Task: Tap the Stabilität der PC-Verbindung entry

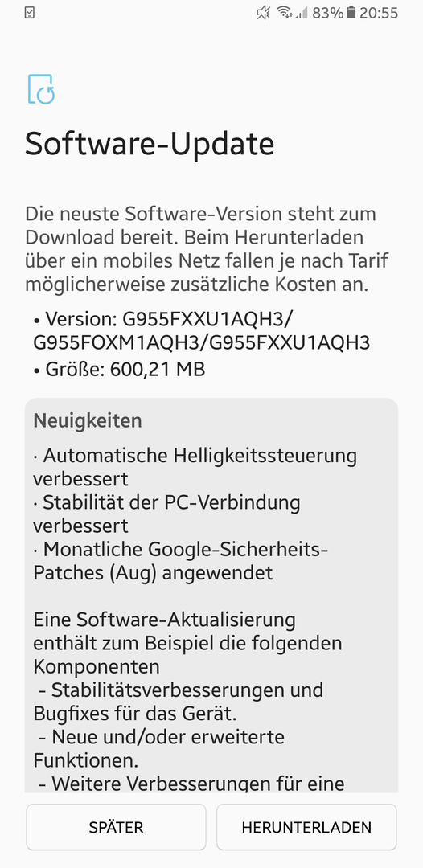Action: coord(166,514)
